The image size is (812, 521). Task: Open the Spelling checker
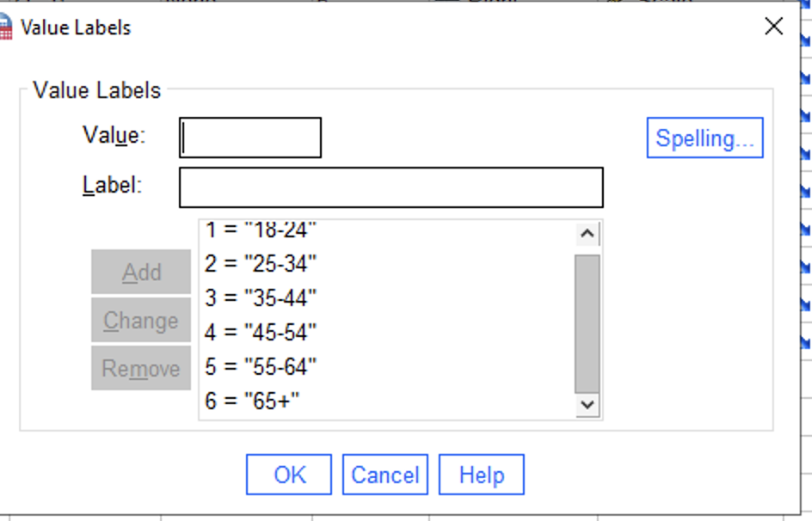click(704, 138)
